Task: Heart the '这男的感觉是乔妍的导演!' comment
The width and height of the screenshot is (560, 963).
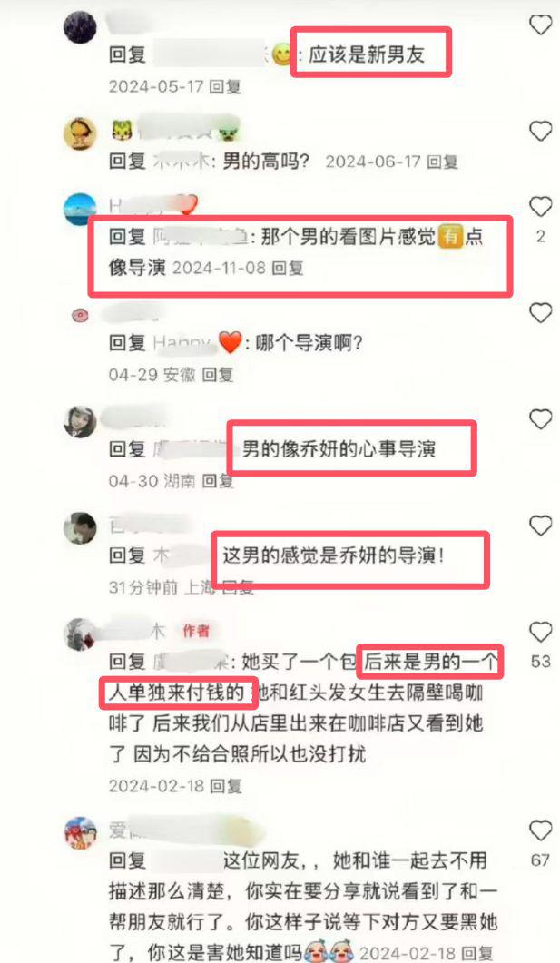Action: pos(540,526)
